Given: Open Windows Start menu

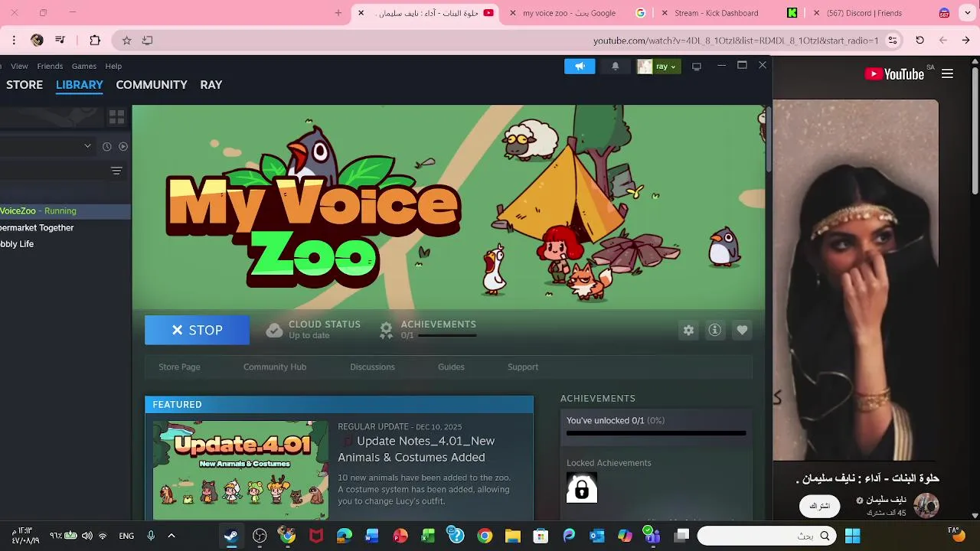Looking at the screenshot, I should pyautogui.click(x=852, y=536).
